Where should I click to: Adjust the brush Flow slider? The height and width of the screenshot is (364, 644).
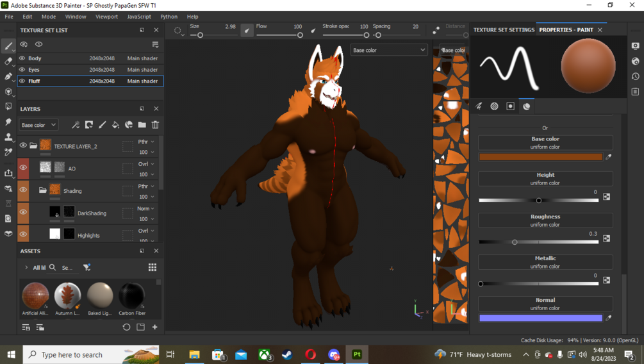click(x=279, y=35)
